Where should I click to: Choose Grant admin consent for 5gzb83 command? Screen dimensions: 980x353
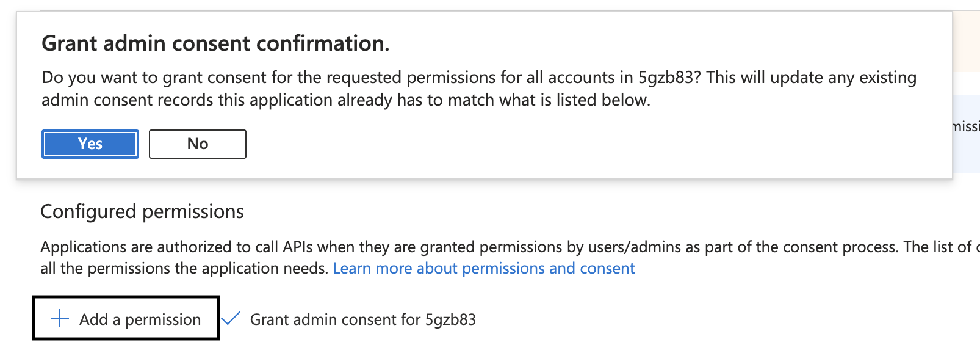click(x=364, y=319)
